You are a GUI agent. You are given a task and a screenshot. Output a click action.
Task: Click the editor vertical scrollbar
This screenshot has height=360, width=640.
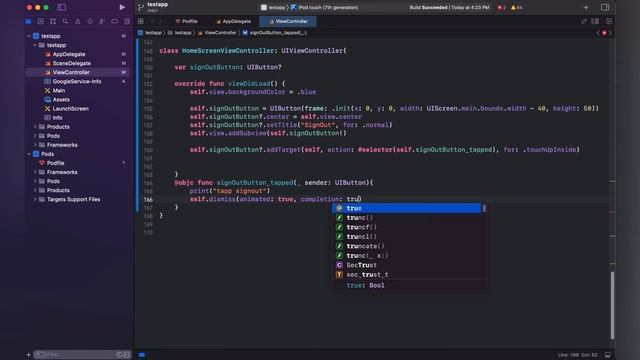pyautogui.click(x=612, y=305)
